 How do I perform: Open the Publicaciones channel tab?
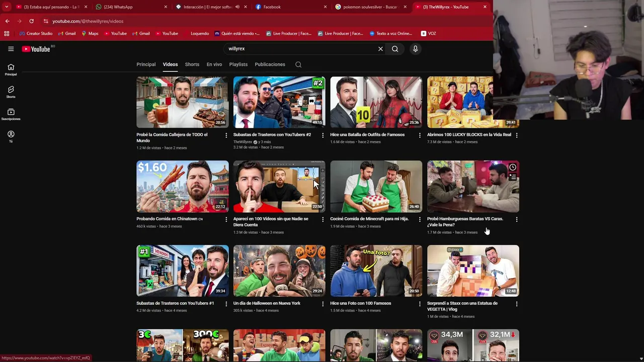point(270,64)
